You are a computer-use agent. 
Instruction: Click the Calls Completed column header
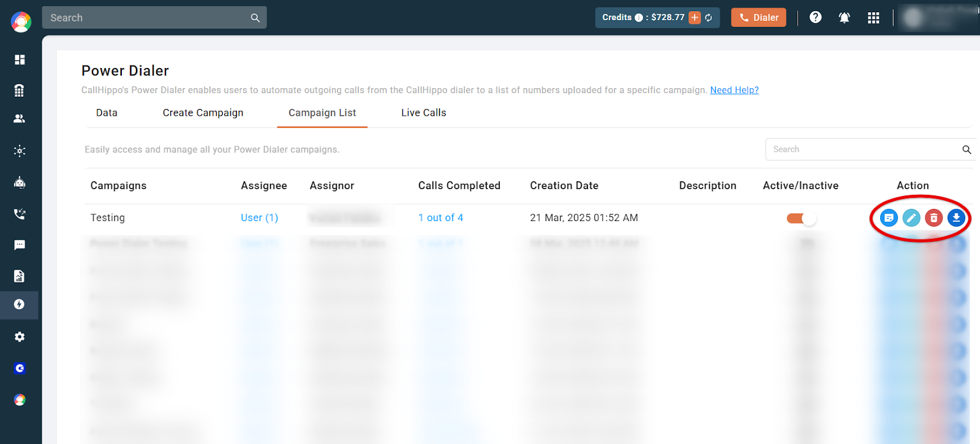pos(459,186)
